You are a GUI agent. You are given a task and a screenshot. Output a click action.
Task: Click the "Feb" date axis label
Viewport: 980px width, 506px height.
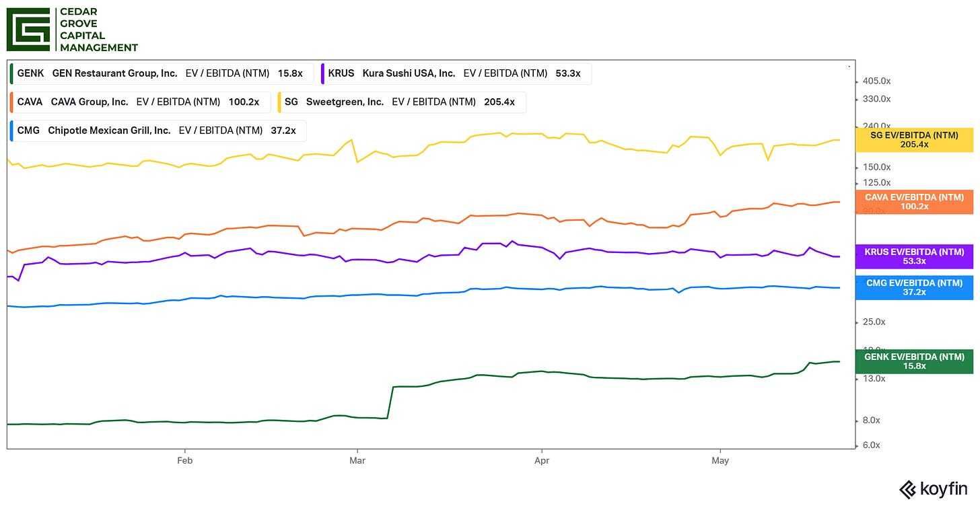point(184,461)
